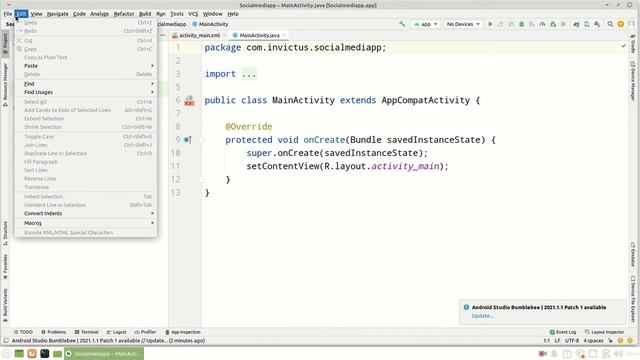Screen dimensions: 640x360
Task: Click Attach Debugger to Android Process icon
Action: 553,24
